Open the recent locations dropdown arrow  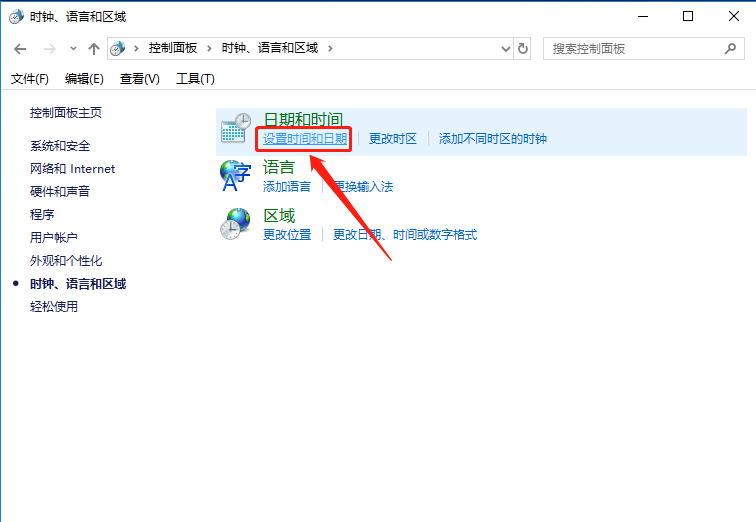pyautogui.click(x=72, y=48)
